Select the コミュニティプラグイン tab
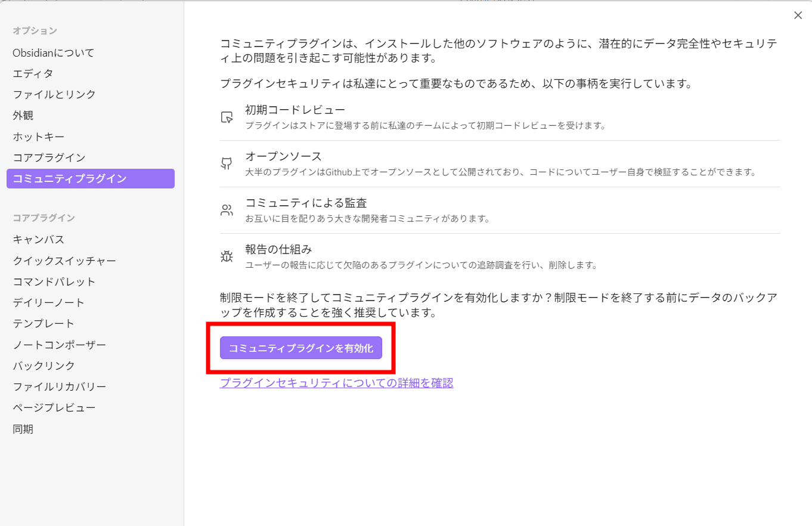 coord(91,178)
